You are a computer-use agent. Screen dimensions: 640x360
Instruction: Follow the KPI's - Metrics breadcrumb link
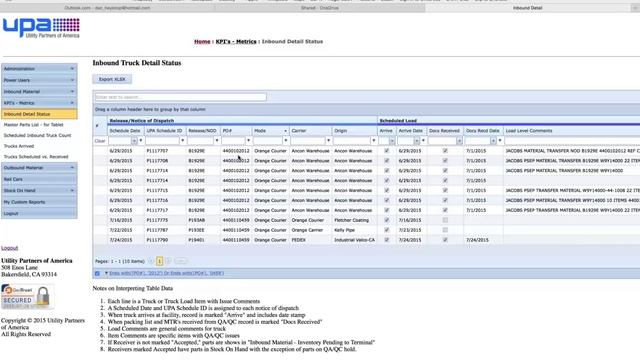pos(236,41)
